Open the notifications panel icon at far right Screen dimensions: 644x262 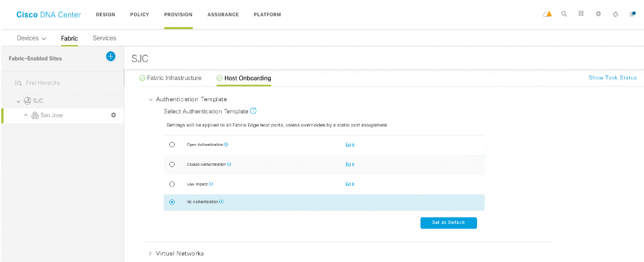tap(632, 14)
